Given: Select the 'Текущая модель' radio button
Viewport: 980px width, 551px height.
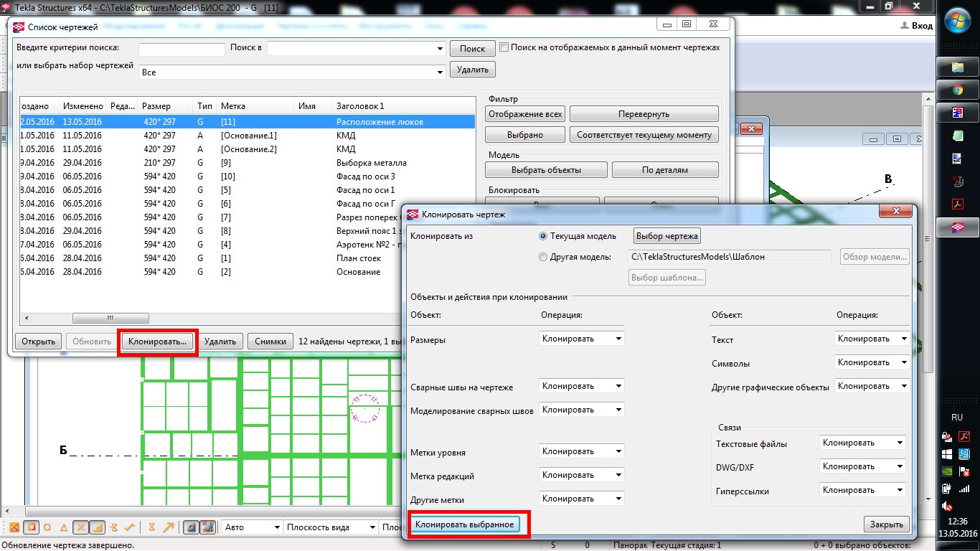Looking at the screenshot, I should tap(543, 236).
